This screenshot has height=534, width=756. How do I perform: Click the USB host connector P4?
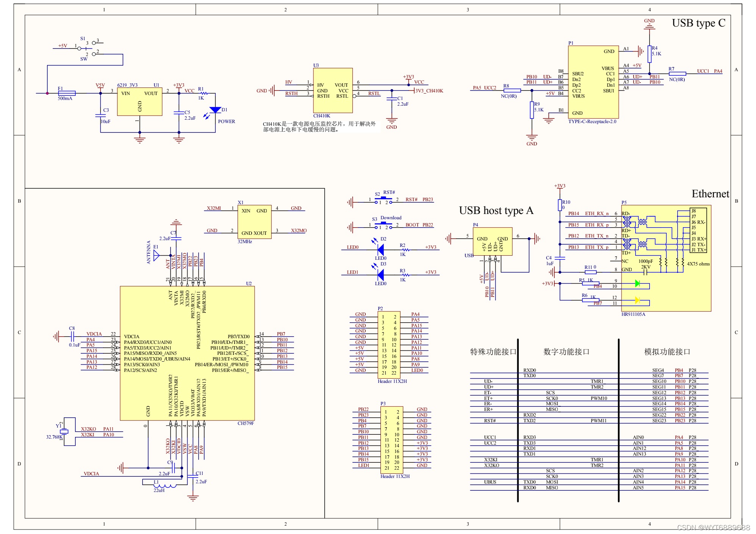[492, 241]
